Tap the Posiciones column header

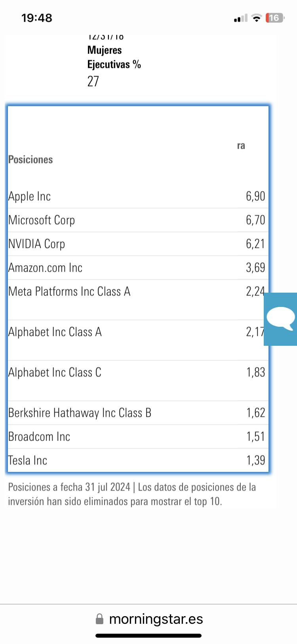coord(31,159)
